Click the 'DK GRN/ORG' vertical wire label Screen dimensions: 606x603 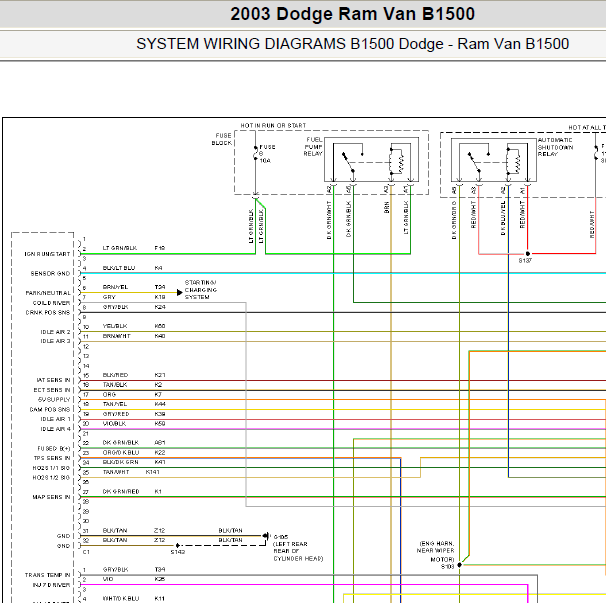pos(454,220)
